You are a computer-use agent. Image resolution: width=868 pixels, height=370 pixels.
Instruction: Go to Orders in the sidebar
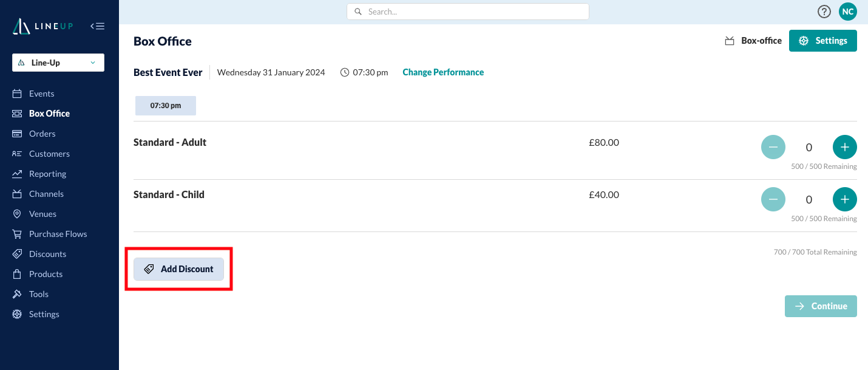point(42,134)
